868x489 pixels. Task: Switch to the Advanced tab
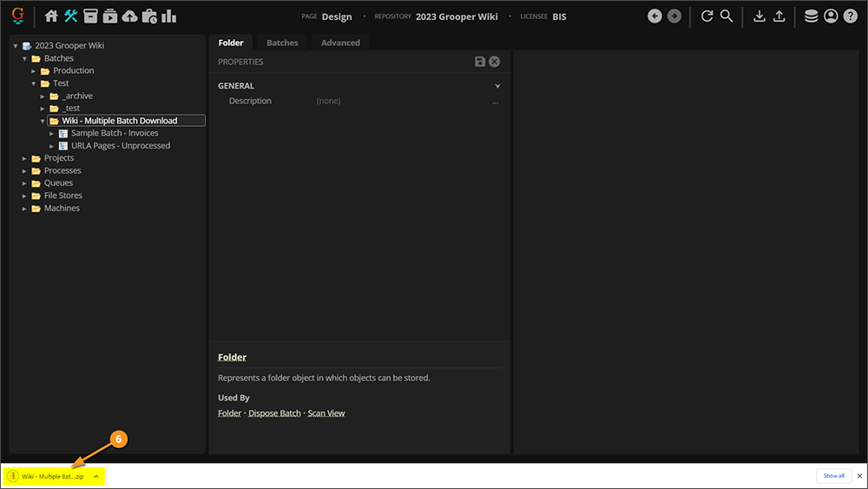tap(340, 43)
